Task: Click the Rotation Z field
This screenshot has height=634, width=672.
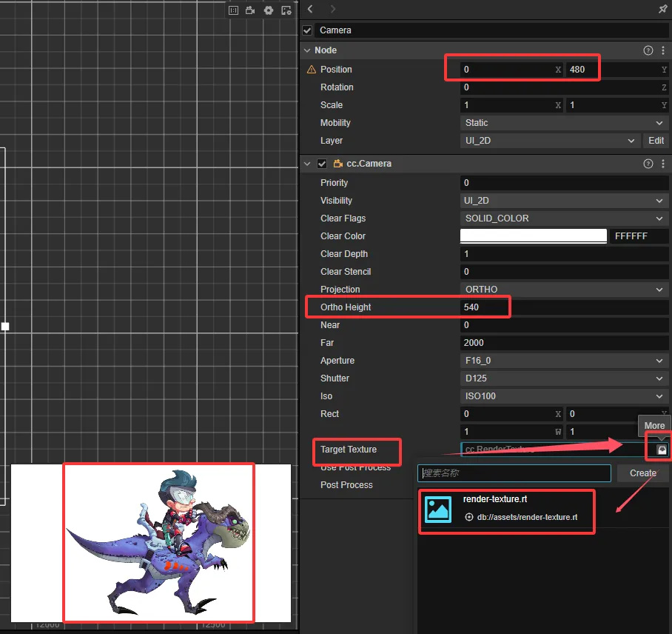Action: (x=564, y=87)
